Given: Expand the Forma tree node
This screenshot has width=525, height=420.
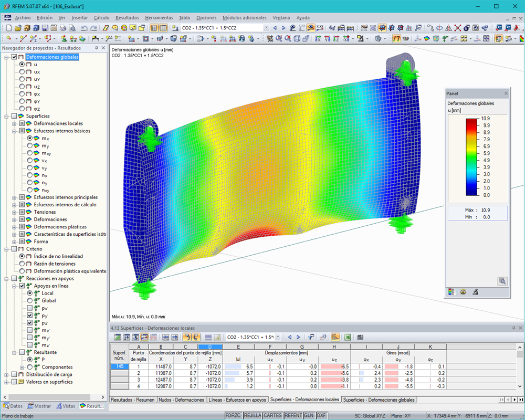Looking at the screenshot, I should click(x=14, y=242).
